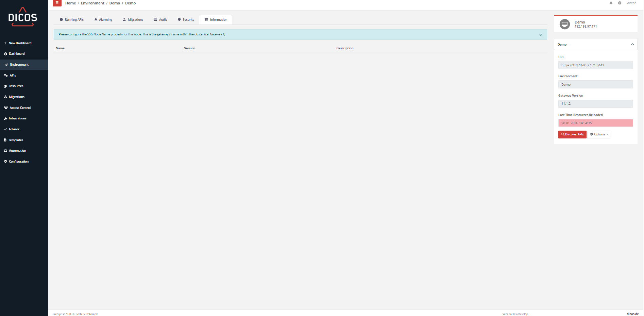
Task: Click the Environment breadcrumb link
Action: (92, 3)
